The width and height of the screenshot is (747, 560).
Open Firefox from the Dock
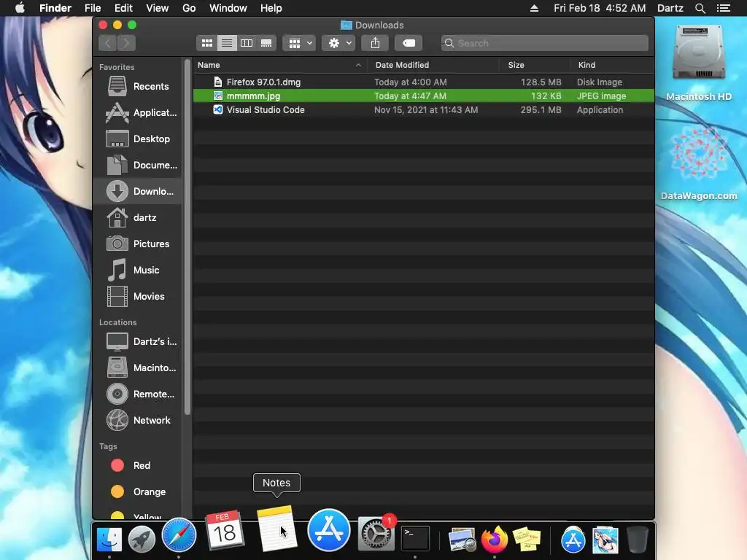[495, 539]
